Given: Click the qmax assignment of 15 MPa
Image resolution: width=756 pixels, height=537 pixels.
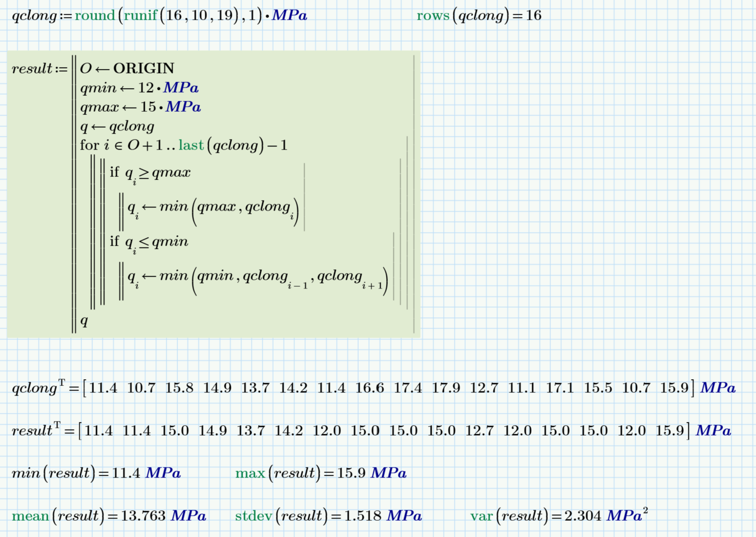Looking at the screenshot, I should coord(139,107).
